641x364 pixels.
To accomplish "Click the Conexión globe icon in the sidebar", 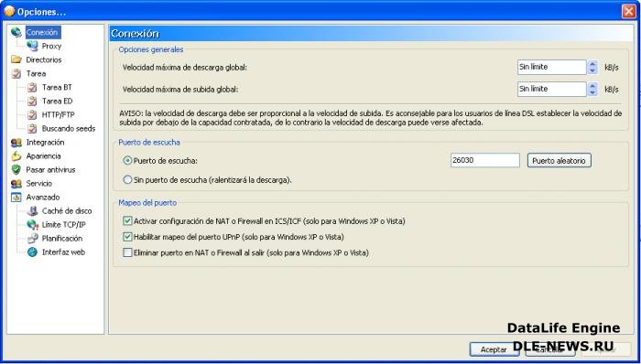I will click(16, 32).
